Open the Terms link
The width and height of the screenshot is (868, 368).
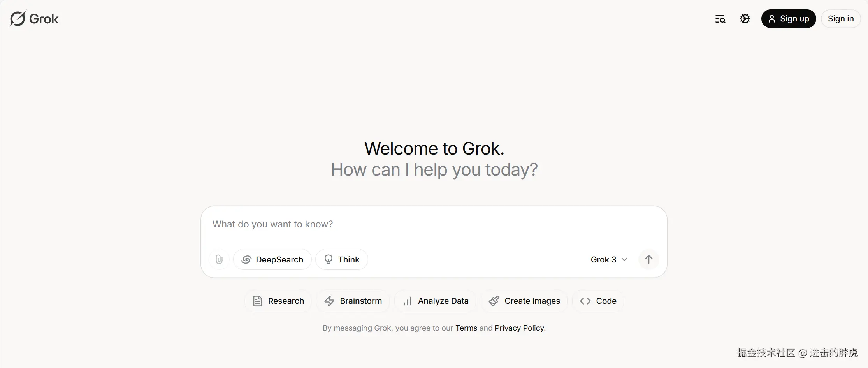tap(466, 328)
